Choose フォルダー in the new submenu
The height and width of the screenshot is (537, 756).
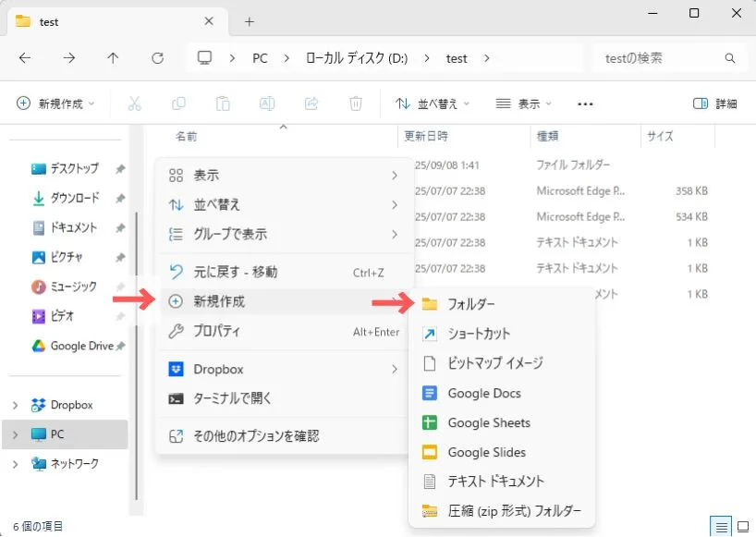(x=470, y=304)
